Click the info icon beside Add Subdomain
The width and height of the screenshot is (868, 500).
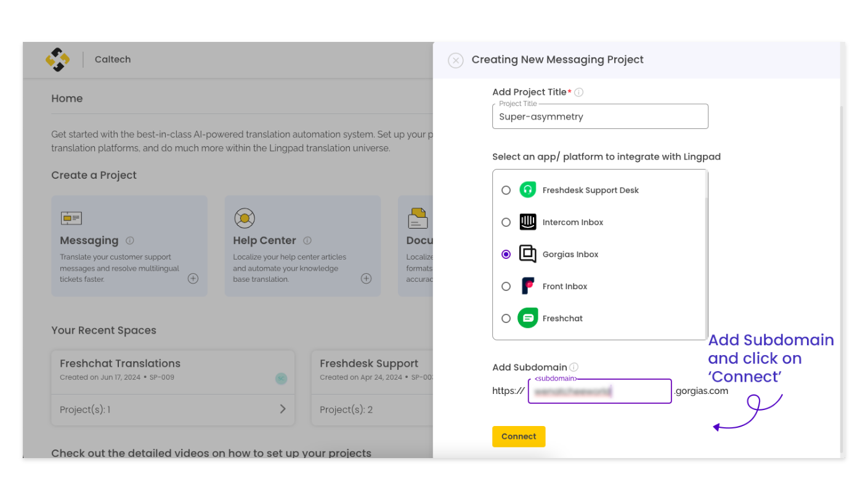(x=574, y=367)
